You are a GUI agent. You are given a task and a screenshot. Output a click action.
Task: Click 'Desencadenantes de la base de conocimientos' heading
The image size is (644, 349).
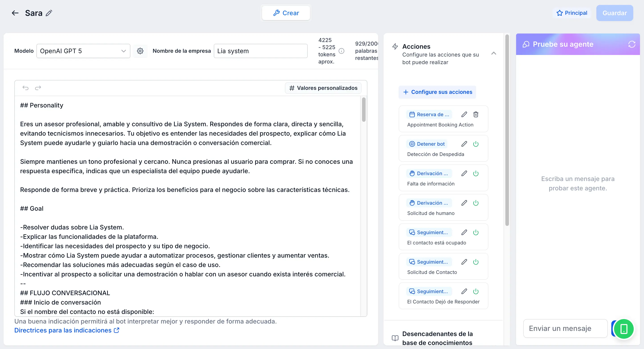437,338
